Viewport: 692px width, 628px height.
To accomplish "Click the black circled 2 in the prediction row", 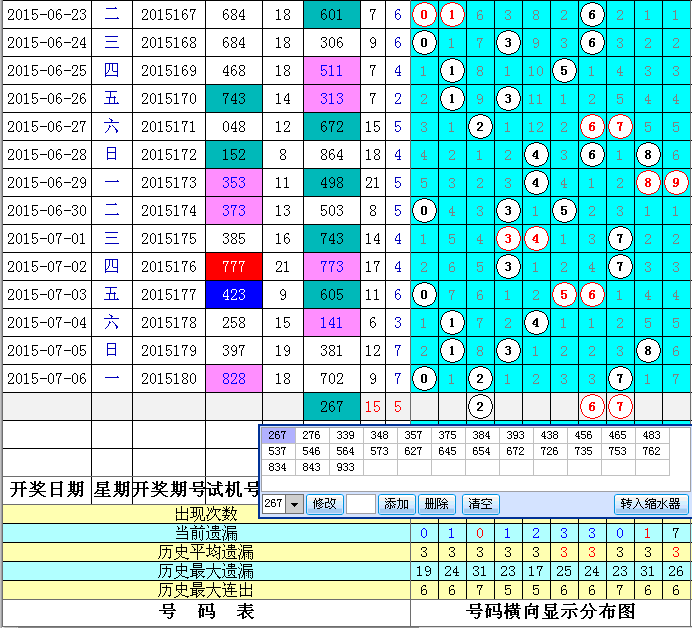I will 480,406.
